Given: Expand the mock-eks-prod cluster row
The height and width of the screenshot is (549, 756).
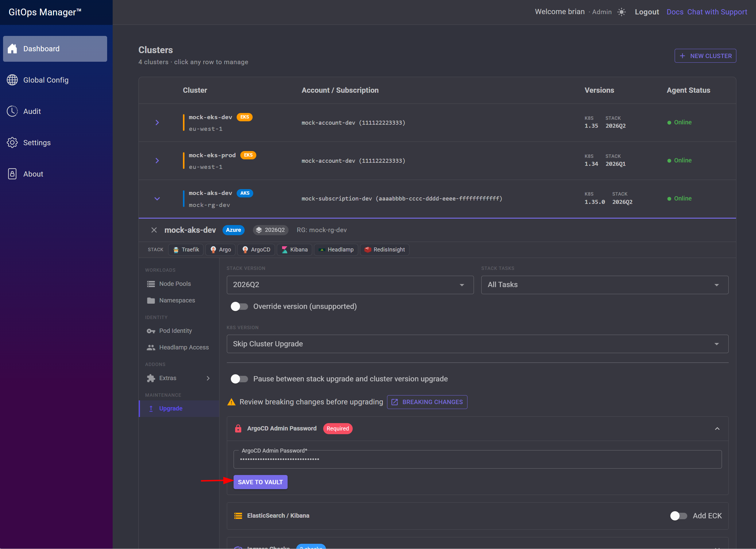Looking at the screenshot, I should coord(157,161).
